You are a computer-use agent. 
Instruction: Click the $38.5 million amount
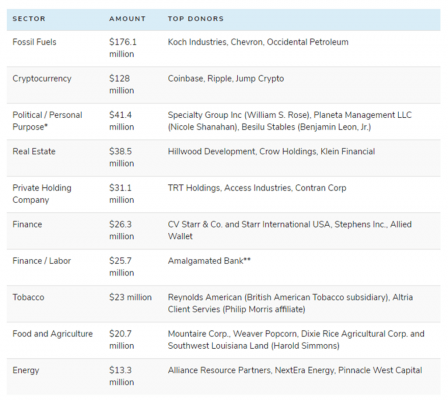[x=122, y=157]
